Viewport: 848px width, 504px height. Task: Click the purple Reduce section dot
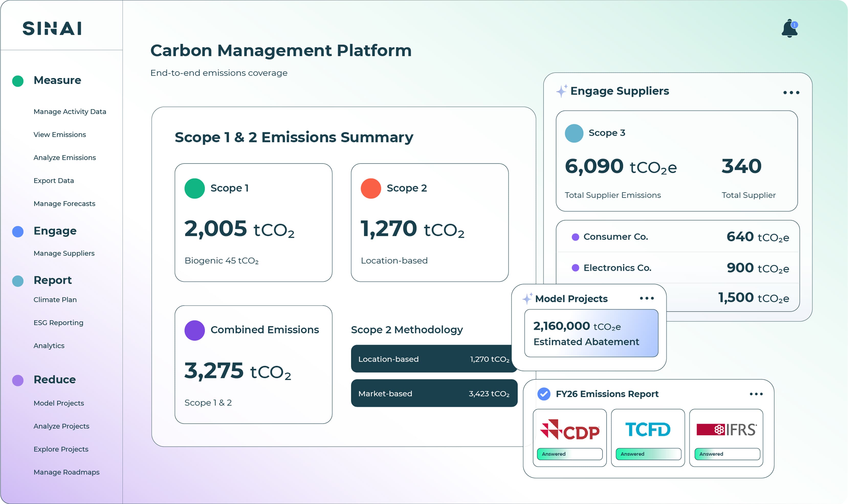pos(18,380)
